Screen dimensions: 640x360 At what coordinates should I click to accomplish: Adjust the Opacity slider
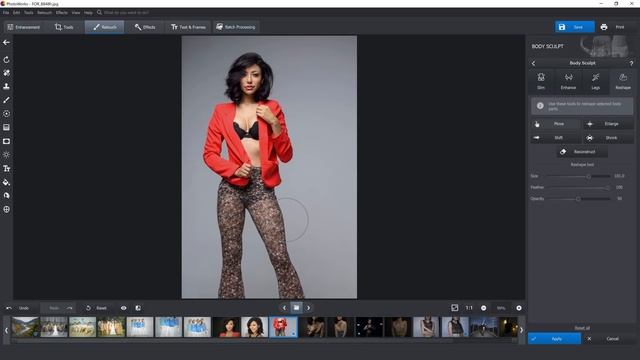point(579,199)
